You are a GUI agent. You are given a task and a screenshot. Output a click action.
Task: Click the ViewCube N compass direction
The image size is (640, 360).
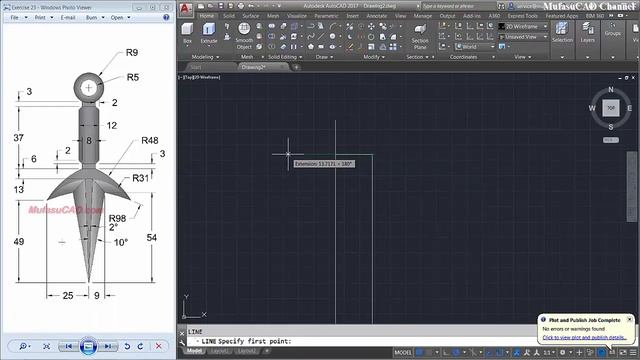pyautogui.click(x=611, y=89)
